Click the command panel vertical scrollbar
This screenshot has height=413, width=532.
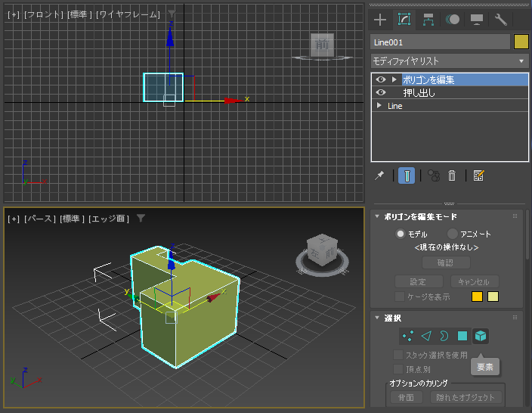tap(527, 234)
